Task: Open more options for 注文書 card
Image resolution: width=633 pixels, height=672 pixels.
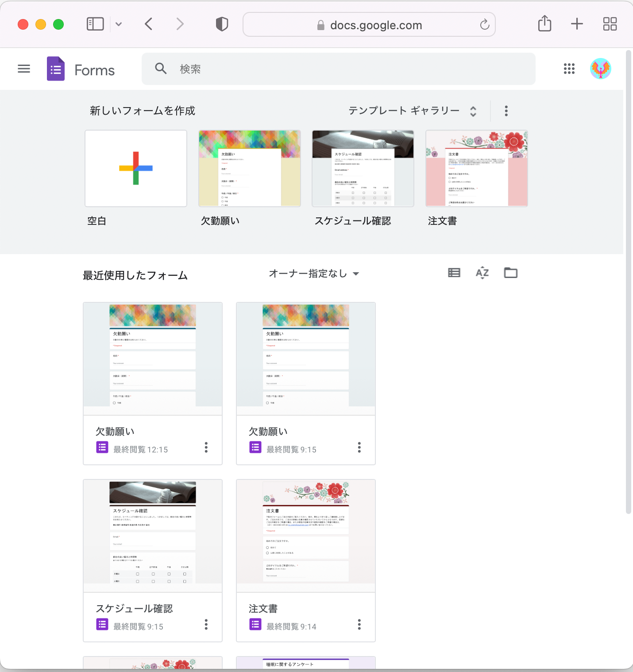Action: tap(359, 624)
